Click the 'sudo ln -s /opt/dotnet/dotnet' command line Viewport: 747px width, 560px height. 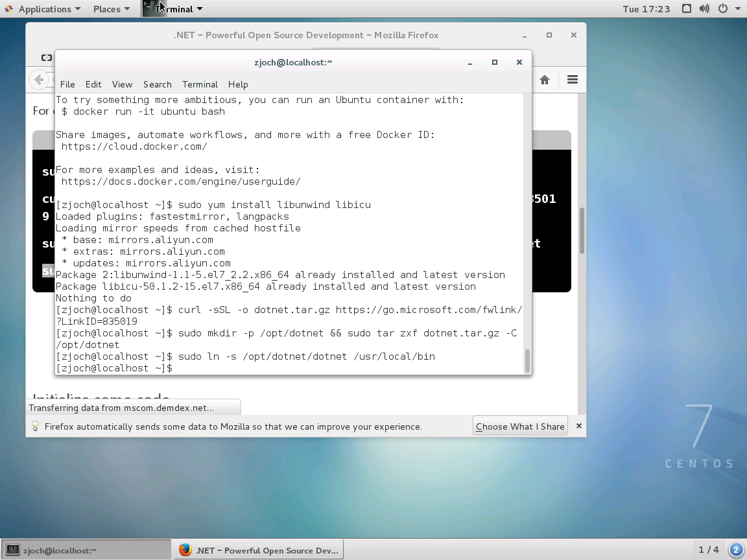point(245,356)
